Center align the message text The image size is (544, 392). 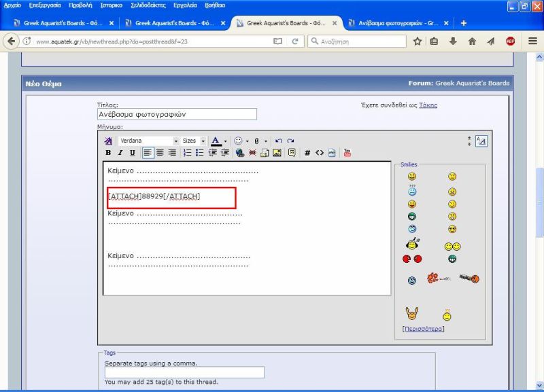160,153
